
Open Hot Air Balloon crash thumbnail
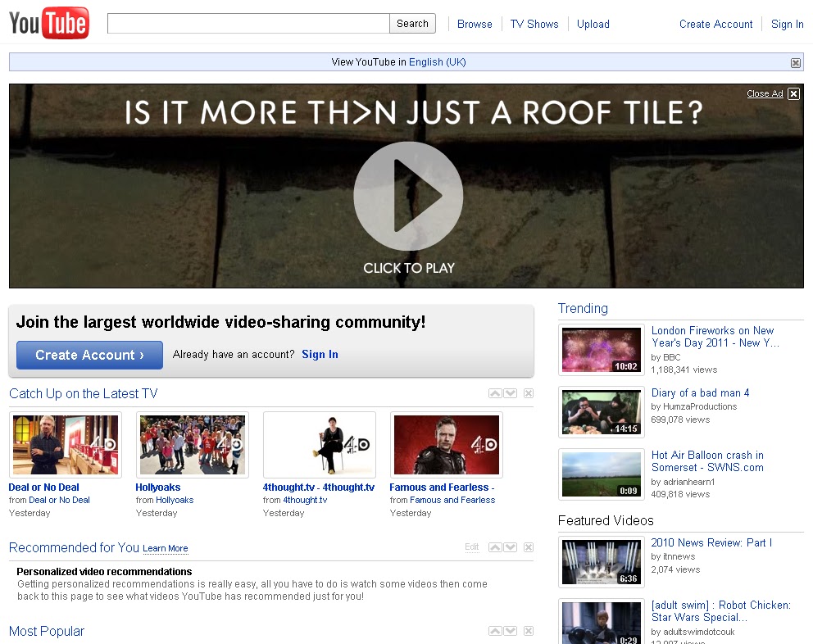point(602,474)
